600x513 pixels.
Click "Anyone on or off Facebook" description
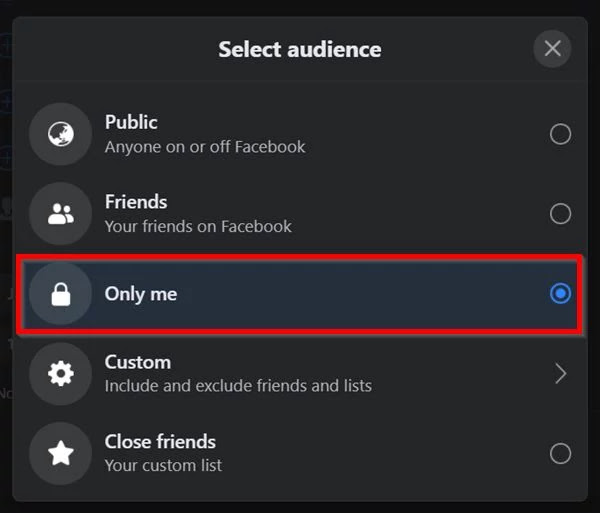[x=205, y=147]
